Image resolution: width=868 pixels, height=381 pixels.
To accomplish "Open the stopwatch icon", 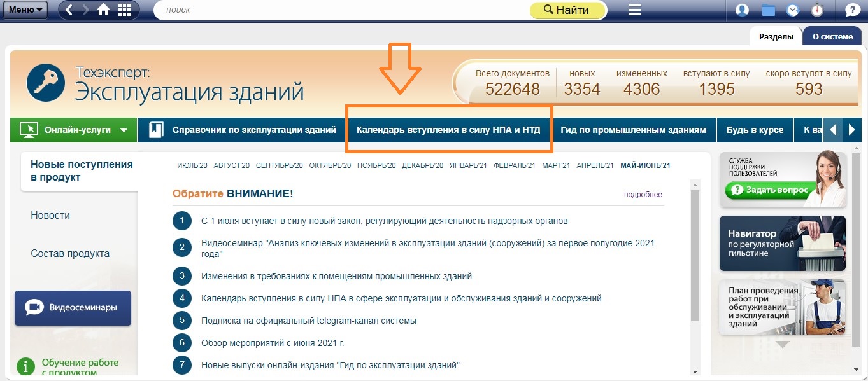I will click(818, 10).
